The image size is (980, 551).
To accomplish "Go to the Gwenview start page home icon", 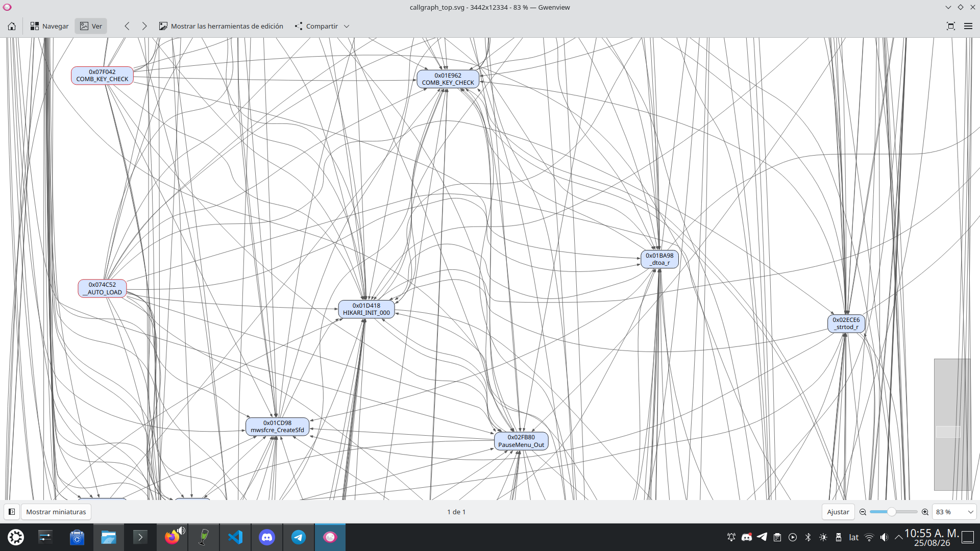I will 12,26.
